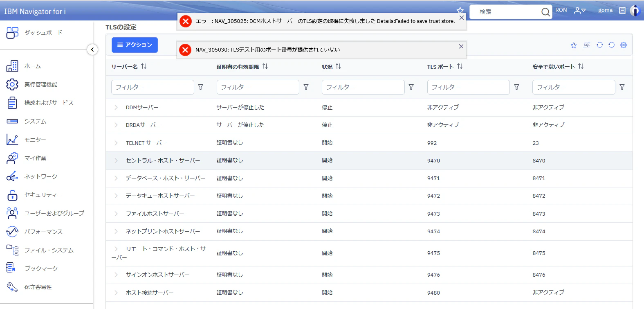Expand the DDMサーバー row
The width and height of the screenshot is (644, 309).
pos(116,107)
